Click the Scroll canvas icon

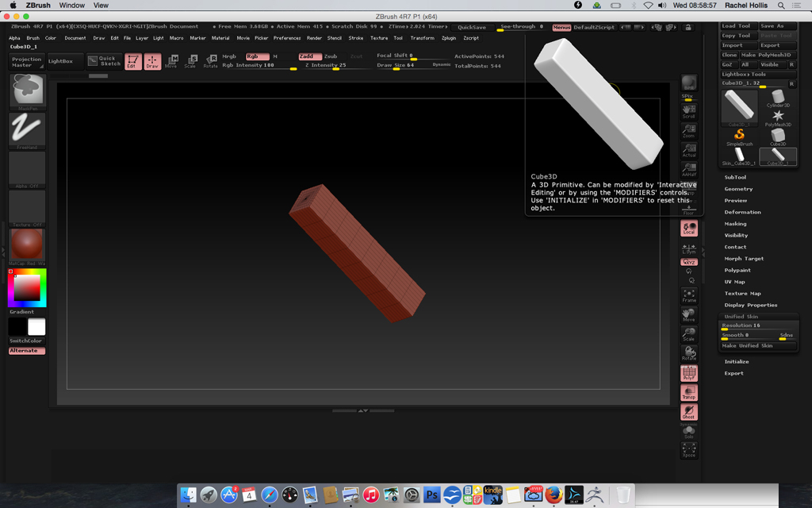pos(689,111)
